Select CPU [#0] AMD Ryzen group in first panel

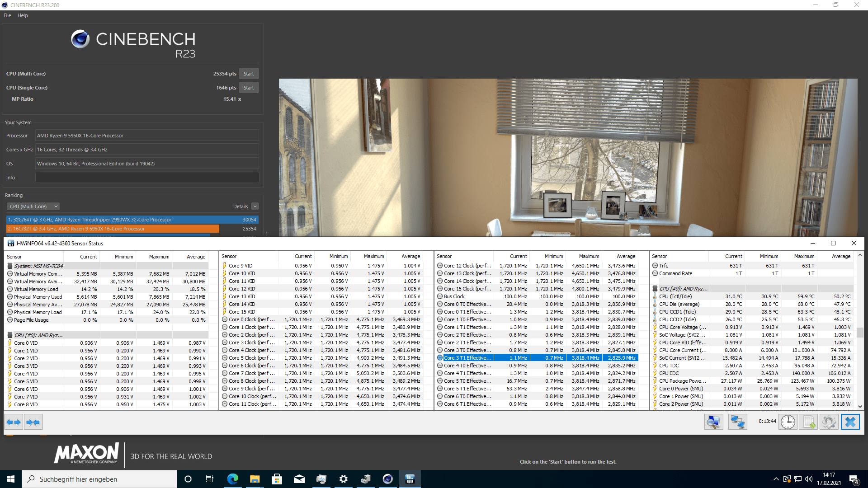[x=107, y=335]
